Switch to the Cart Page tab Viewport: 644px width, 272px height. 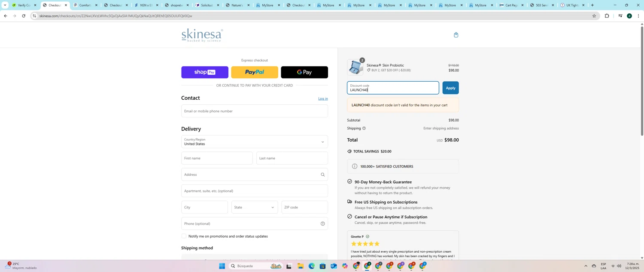[512, 5]
